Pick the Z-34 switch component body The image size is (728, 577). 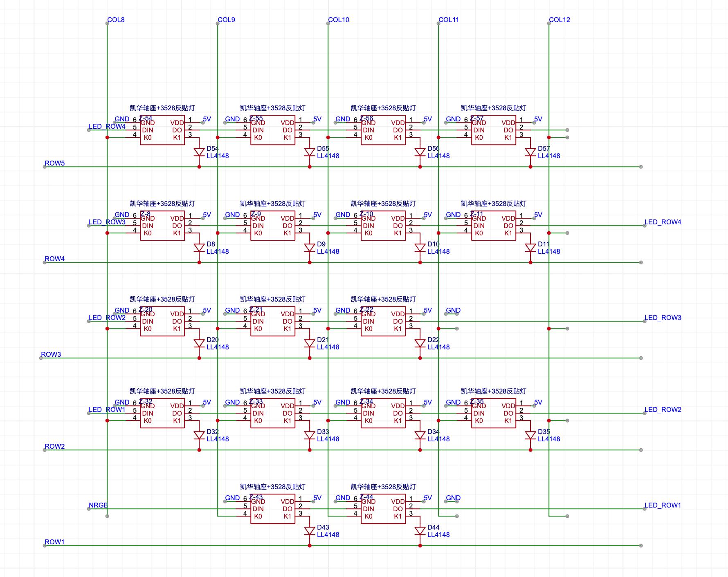click(x=383, y=413)
